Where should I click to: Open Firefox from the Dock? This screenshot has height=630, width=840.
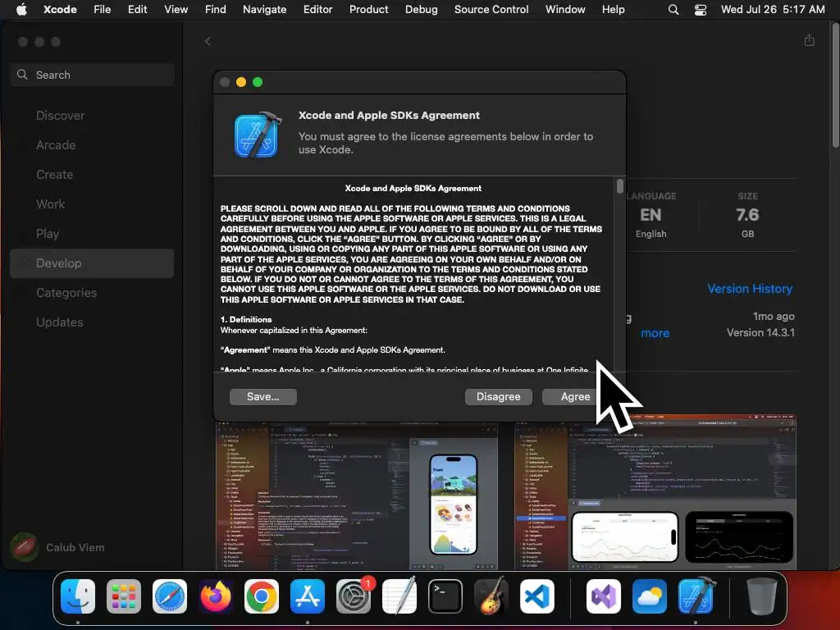216,596
